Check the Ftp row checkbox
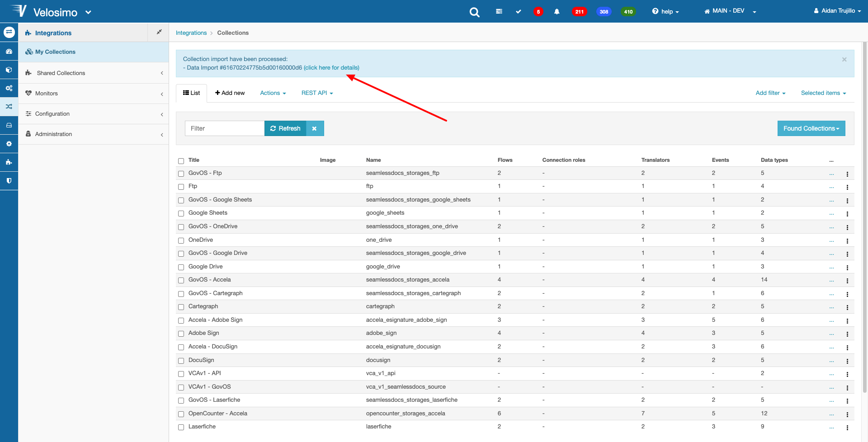 point(181,187)
